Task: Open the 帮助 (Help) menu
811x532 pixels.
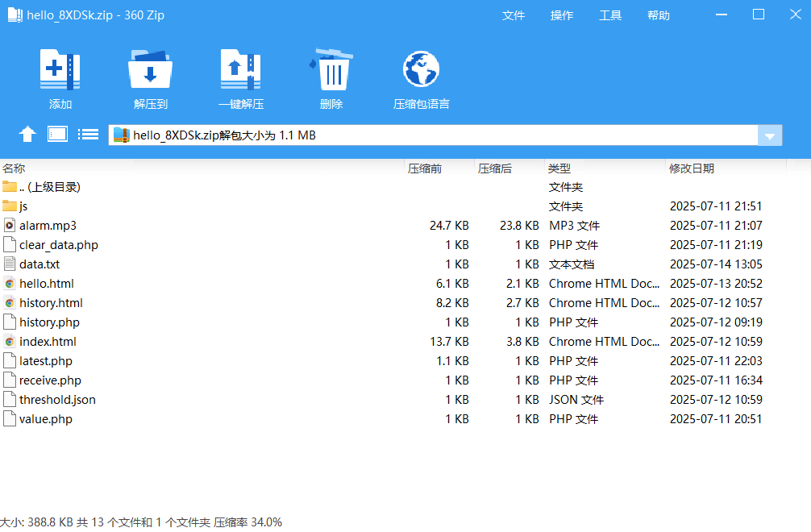Action: tap(659, 15)
